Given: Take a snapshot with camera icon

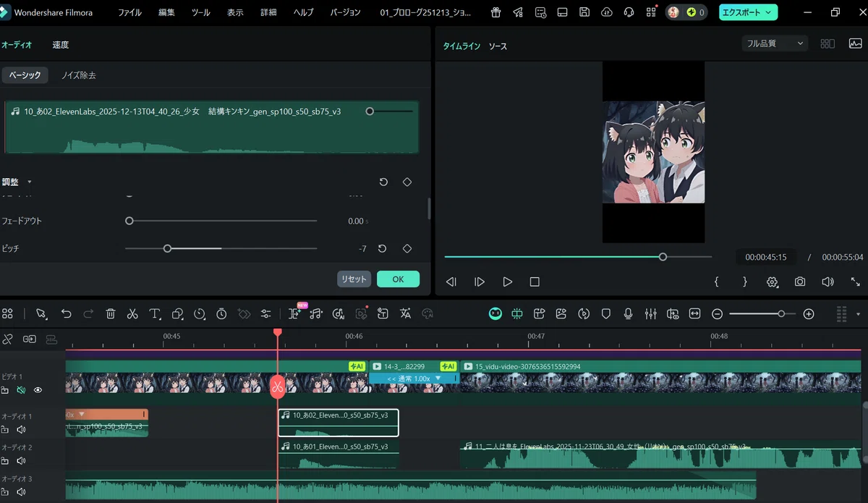Looking at the screenshot, I should tap(800, 282).
